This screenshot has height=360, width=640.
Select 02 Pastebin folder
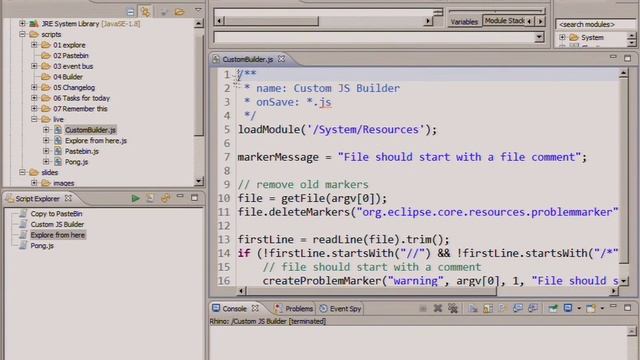click(x=71, y=56)
